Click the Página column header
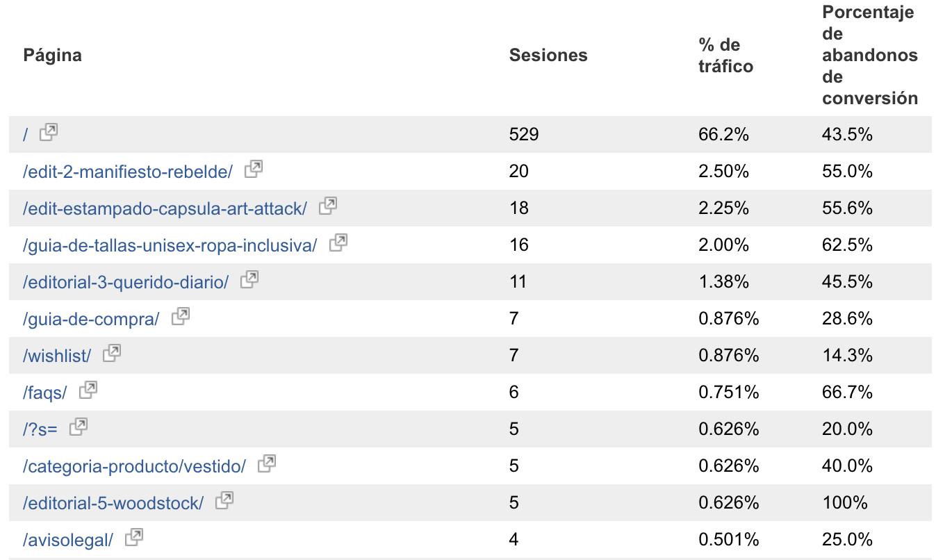 pyautogui.click(x=53, y=56)
